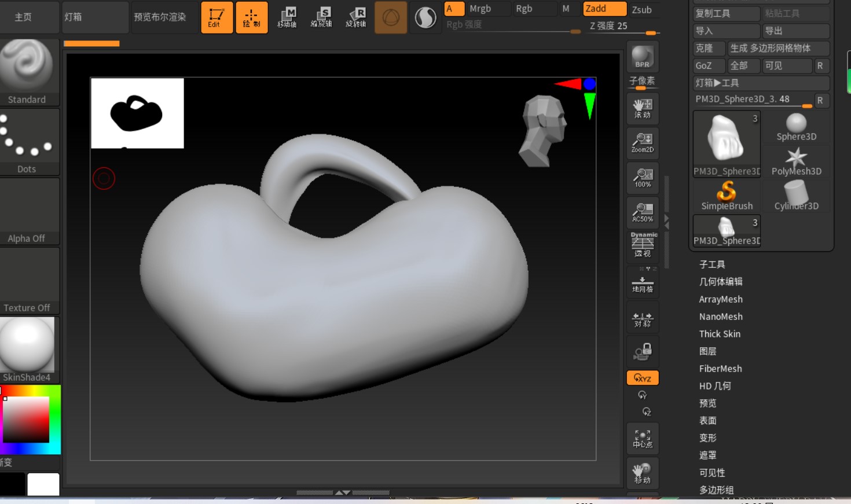The width and height of the screenshot is (851, 504).
Task: Activate the 旋转轴 rotate tool
Action: click(x=356, y=17)
